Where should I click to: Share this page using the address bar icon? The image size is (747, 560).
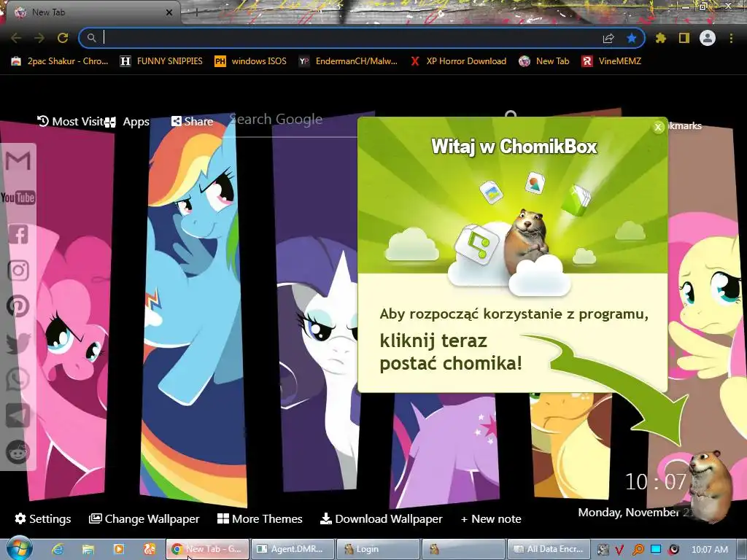(608, 38)
